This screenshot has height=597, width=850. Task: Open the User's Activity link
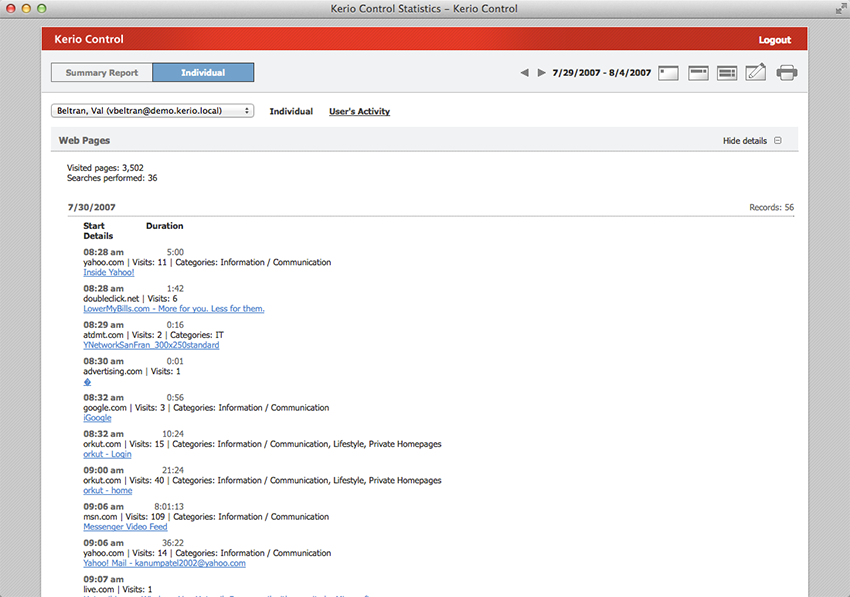(359, 111)
